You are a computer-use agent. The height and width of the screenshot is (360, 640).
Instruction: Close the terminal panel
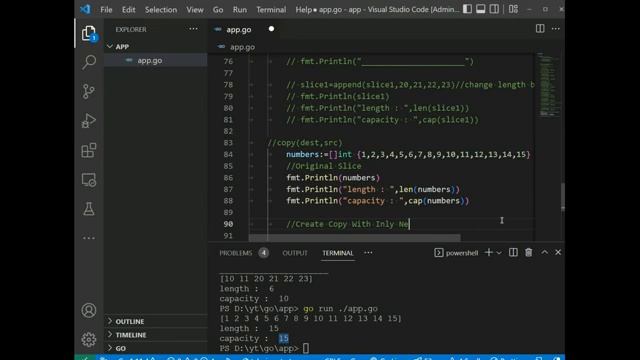pyautogui.click(x=558, y=253)
